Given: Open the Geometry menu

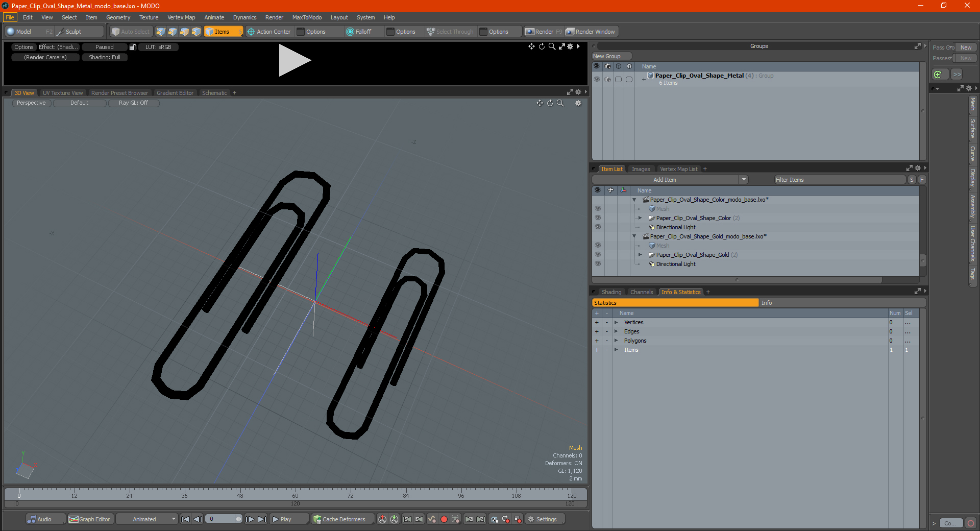Looking at the screenshot, I should point(118,17).
